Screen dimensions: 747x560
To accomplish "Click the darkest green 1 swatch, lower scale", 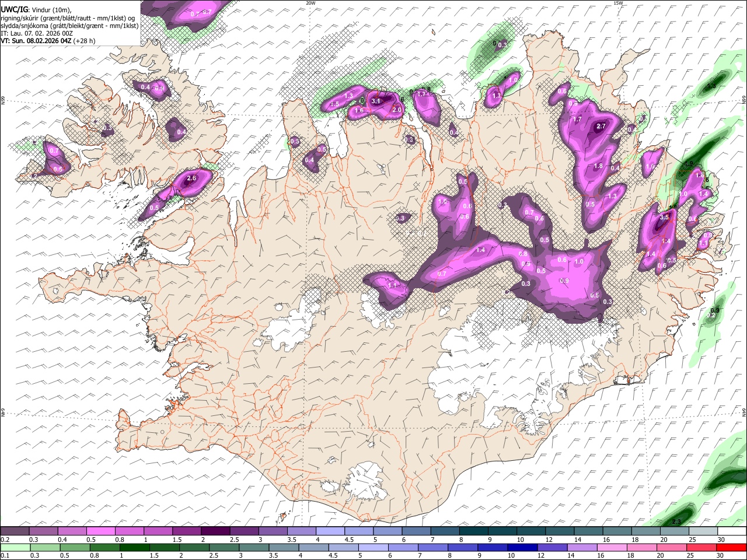I will (134, 547).
